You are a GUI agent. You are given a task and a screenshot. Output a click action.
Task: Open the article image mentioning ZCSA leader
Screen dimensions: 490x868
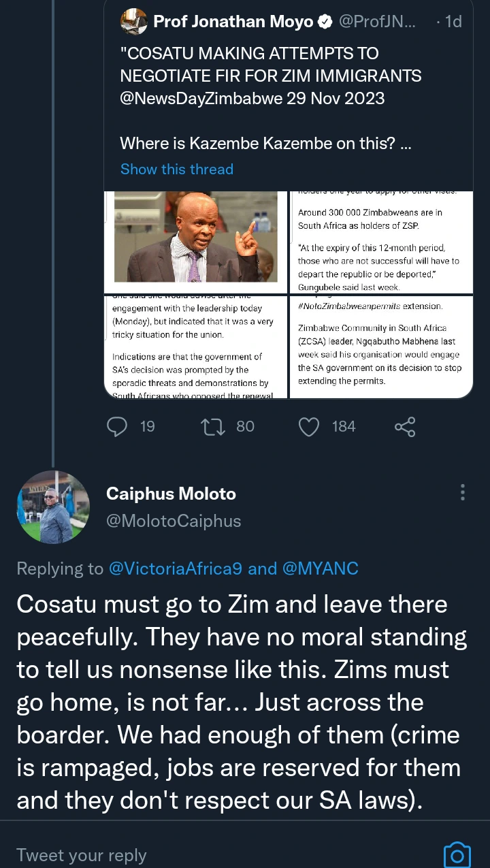pyautogui.click(x=382, y=347)
